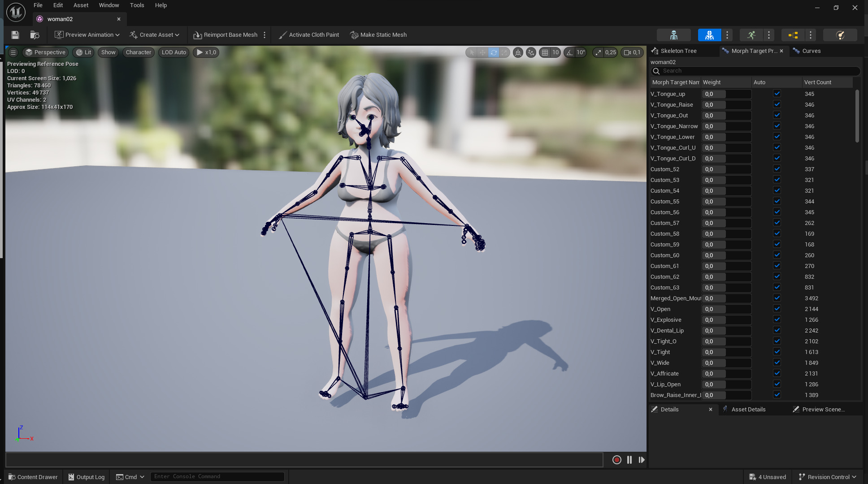Open the Window menu

(109, 5)
